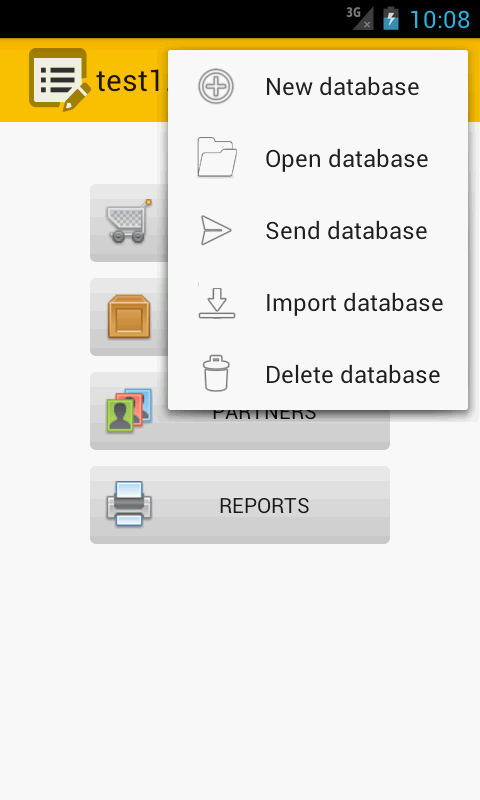Click the wooden box inventory icon

[x=129, y=317]
